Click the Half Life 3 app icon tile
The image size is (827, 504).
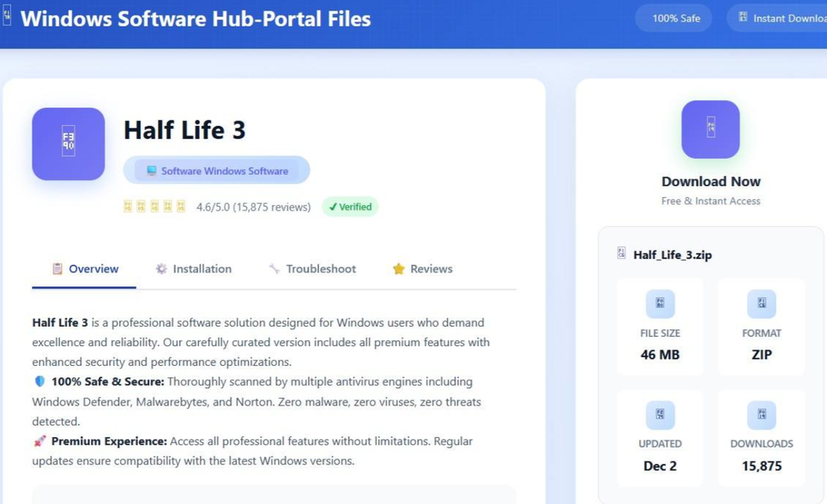pos(69,144)
